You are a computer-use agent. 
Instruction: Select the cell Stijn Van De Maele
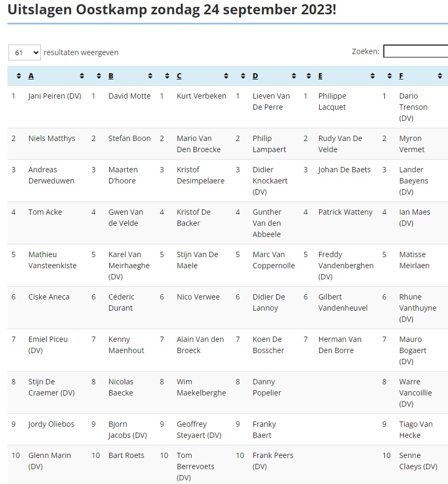point(197,260)
